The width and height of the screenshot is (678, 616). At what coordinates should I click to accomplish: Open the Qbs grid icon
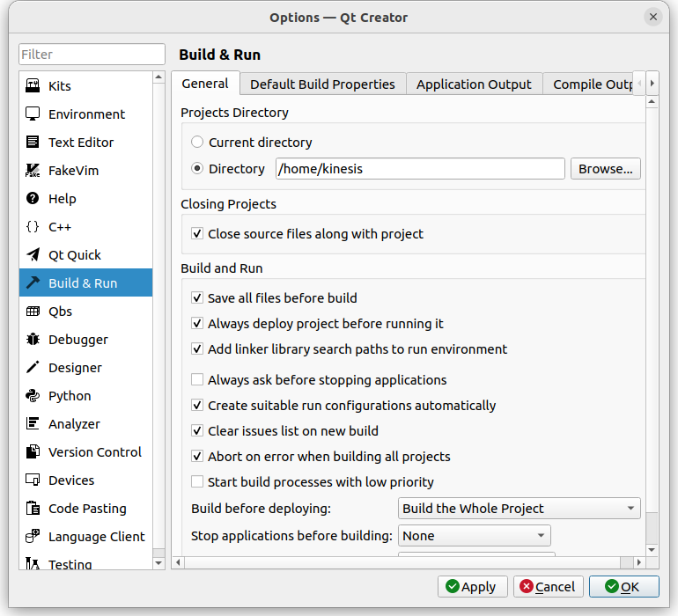33,312
